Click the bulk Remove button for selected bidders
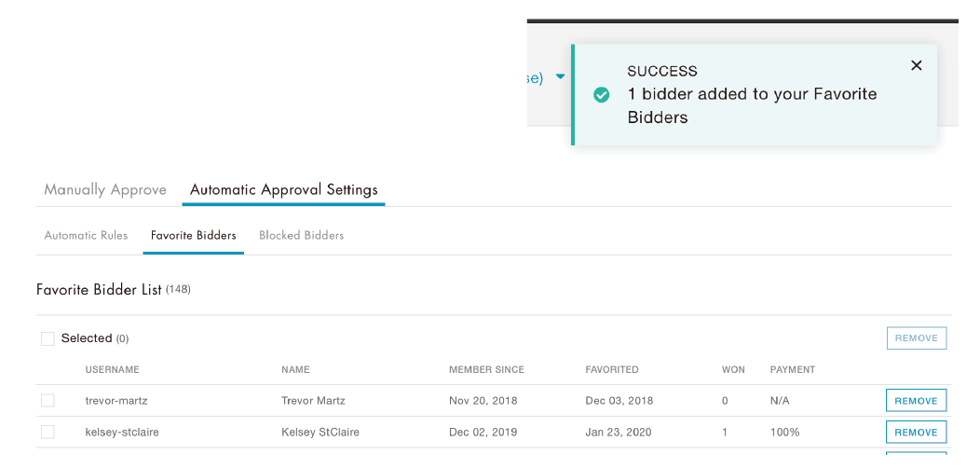 pyautogui.click(x=916, y=338)
